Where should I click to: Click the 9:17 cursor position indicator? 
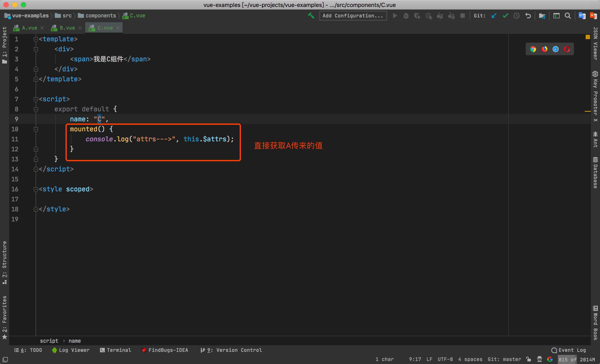click(x=415, y=359)
